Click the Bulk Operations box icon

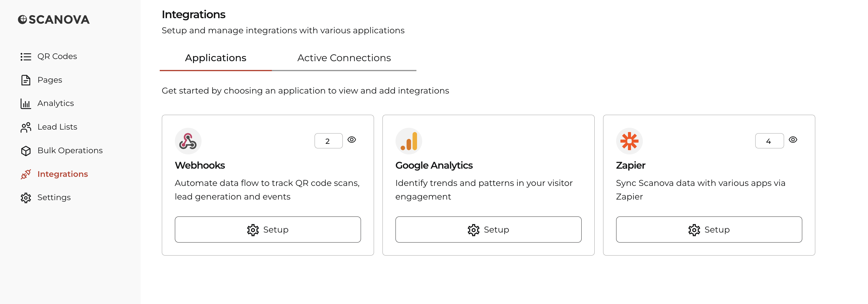[x=25, y=151]
